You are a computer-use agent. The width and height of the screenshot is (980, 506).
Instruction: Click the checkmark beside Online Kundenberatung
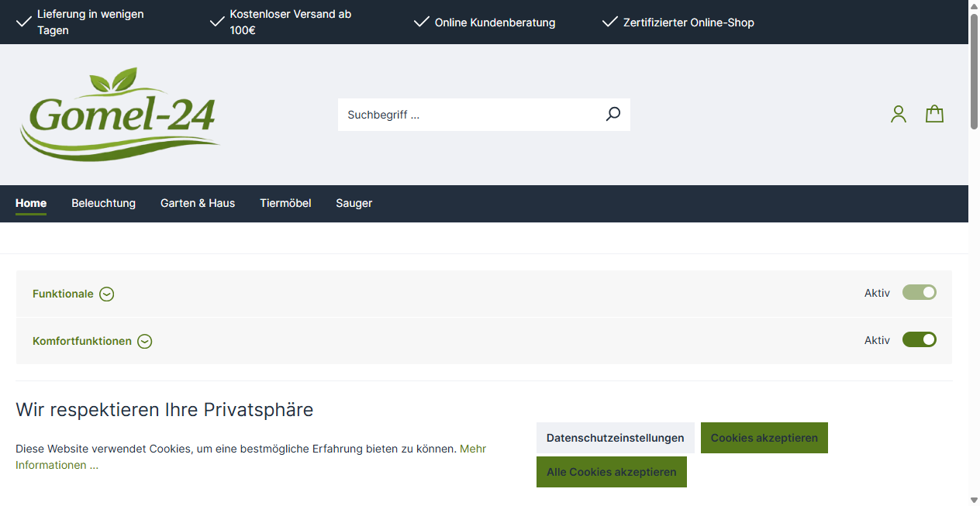421,22
